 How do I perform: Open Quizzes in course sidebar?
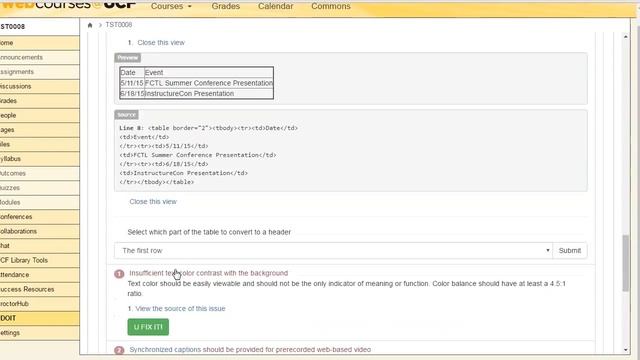click(x=40, y=188)
